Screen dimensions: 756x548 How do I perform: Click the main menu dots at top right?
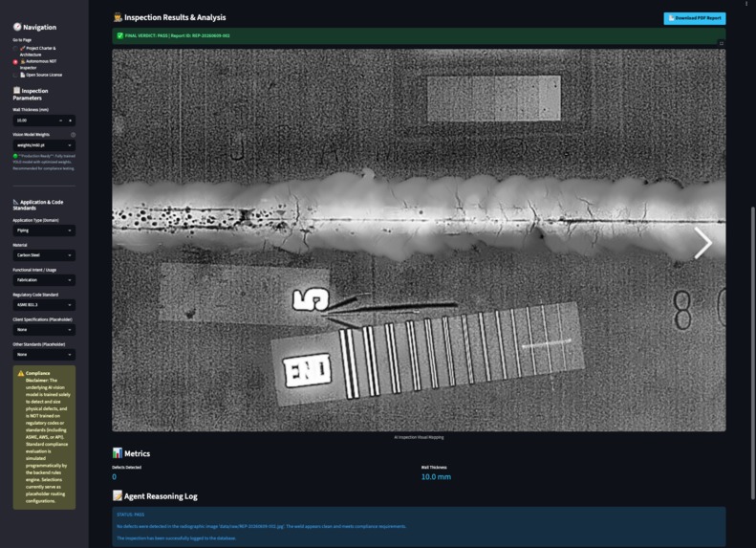pos(746,3)
